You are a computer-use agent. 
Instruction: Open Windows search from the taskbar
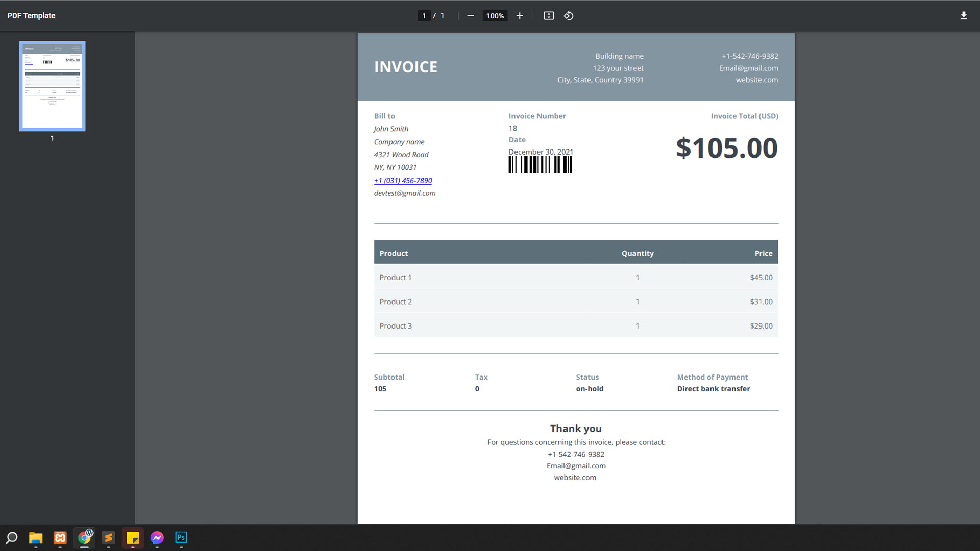(12, 538)
